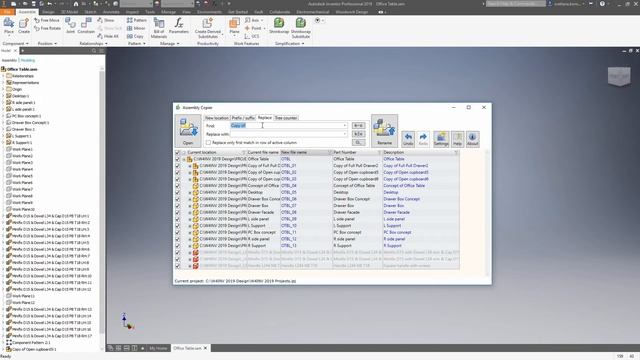Screen dimensions: 640x360
Task: Click Create Derived Substitutes icon
Action: 207,28
